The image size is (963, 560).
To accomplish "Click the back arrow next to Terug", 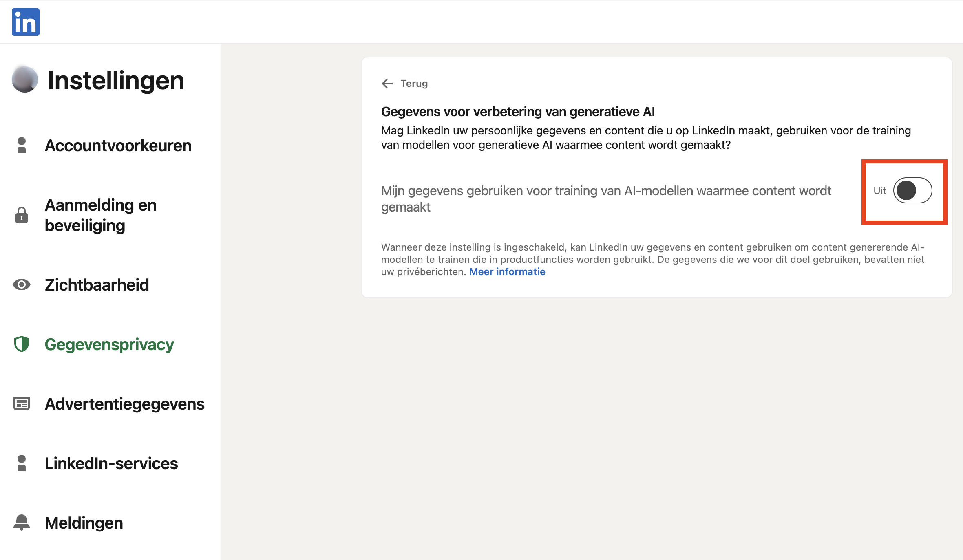I will pos(387,83).
